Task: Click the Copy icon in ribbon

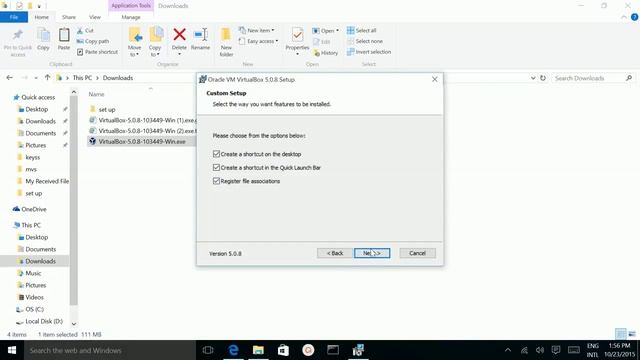Action: pos(43,35)
